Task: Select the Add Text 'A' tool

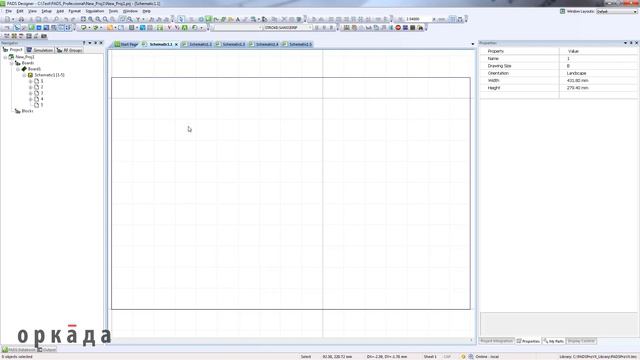Action: 238,19
